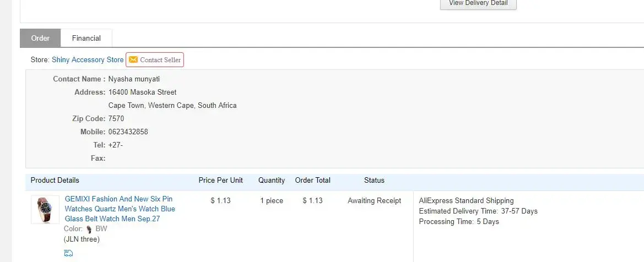The width and height of the screenshot is (644, 262).
Task: Open the GEMIXI watch product thumbnail
Action: tap(45, 210)
